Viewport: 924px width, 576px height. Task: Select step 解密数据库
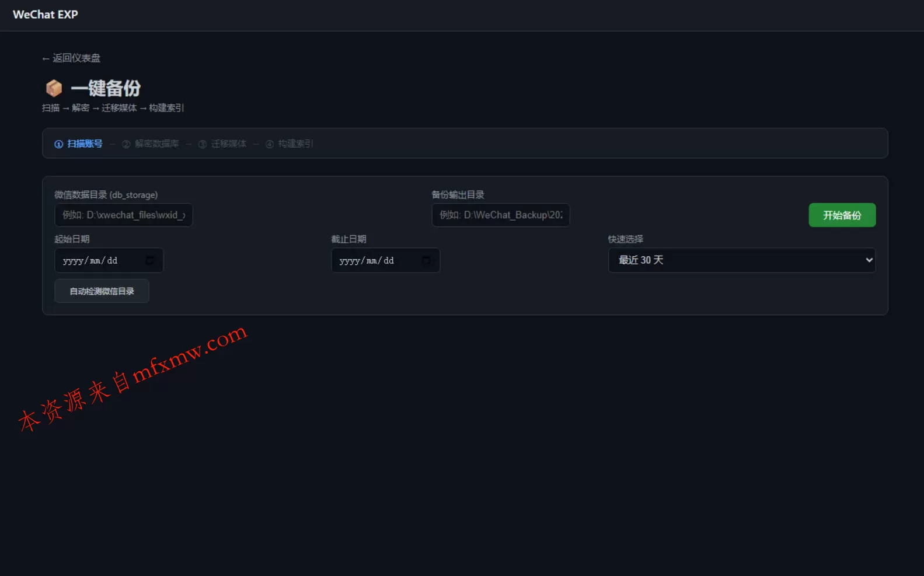[x=151, y=144]
